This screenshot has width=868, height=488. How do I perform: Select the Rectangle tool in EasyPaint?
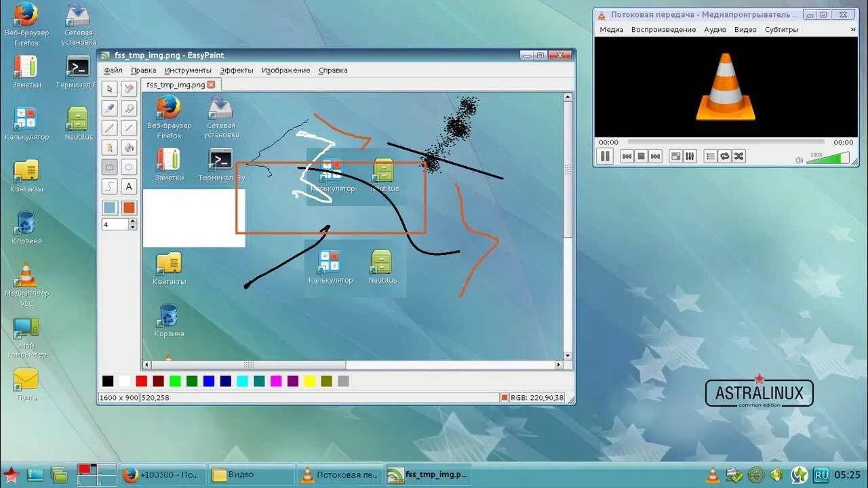(x=109, y=167)
